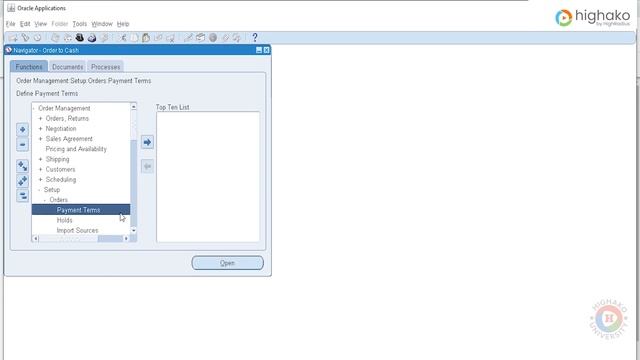Click the Copy toolbar icon
The width and height of the screenshot is (640, 360).
pos(134,38)
